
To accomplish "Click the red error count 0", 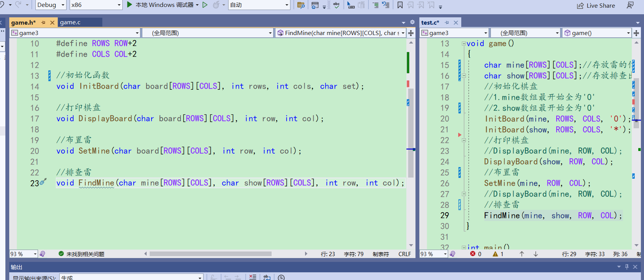I will [476, 254].
